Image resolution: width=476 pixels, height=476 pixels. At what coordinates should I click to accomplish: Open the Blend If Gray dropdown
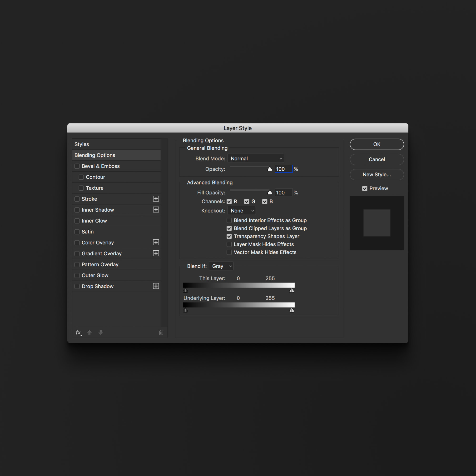(221, 266)
